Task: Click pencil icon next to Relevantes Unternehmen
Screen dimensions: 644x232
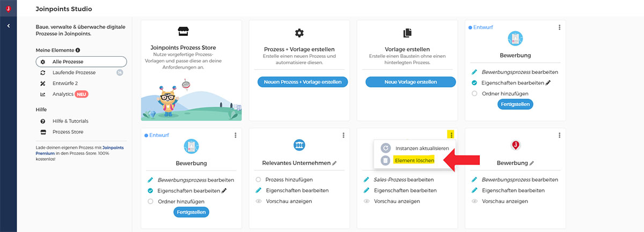Action: tap(334, 163)
